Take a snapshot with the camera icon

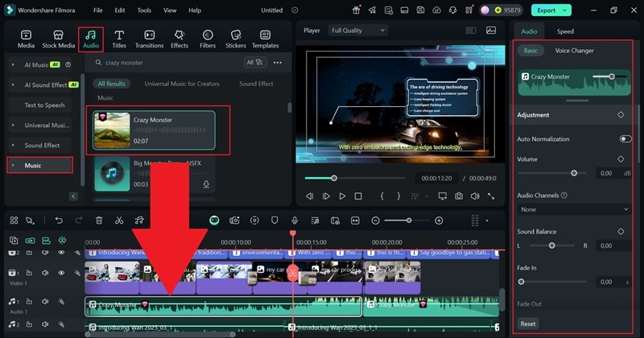tap(459, 196)
